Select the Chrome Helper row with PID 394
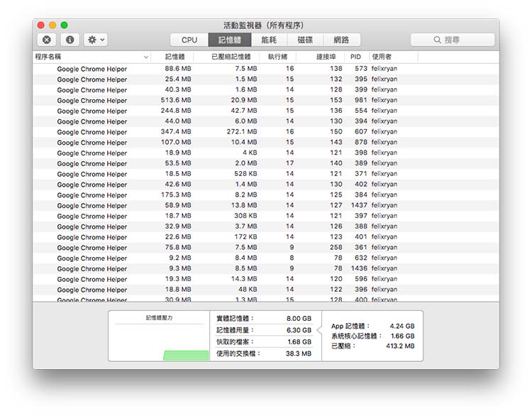 tap(266, 121)
